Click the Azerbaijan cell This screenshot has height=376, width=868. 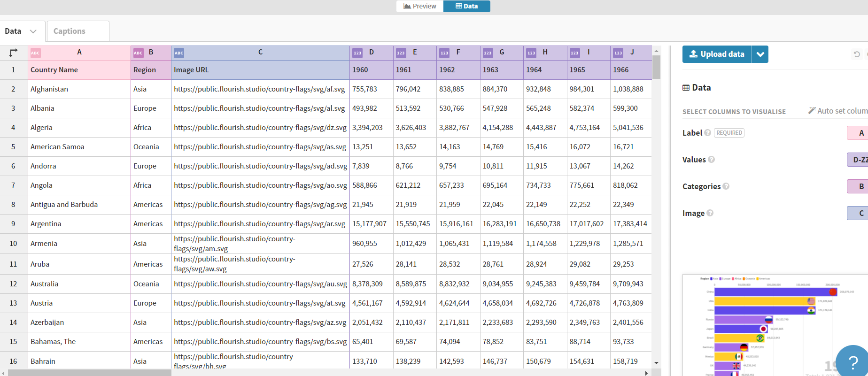point(79,322)
